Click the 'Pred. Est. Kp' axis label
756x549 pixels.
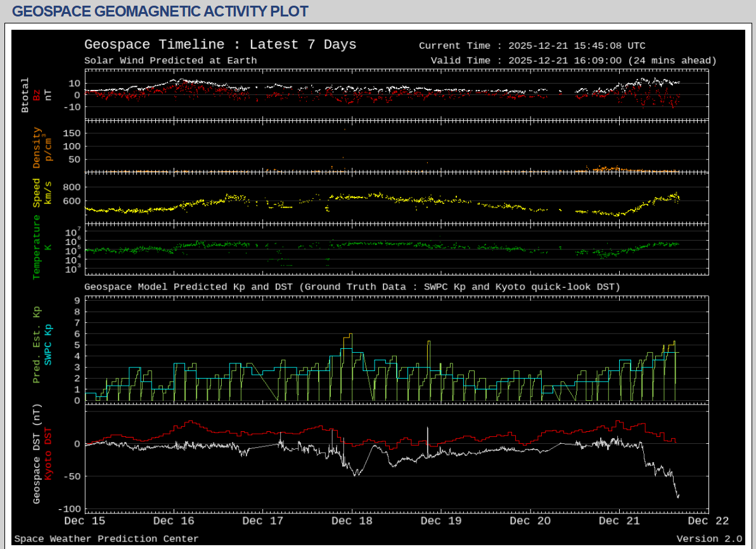pyautogui.click(x=37, y=345)
